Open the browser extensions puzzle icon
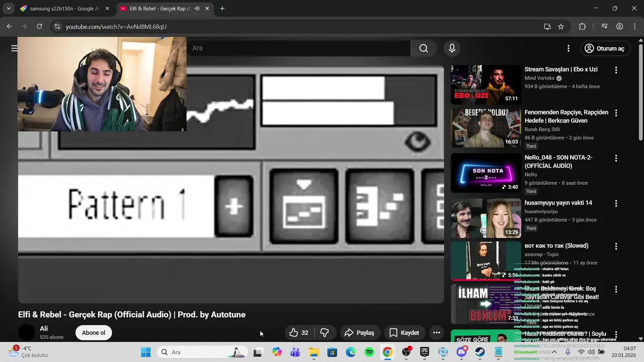 pyautogui.click(x=583, y=27)
